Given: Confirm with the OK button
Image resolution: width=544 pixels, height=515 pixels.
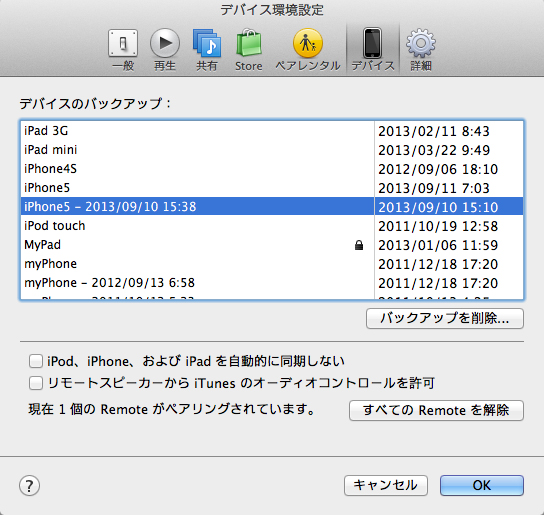Looking at the screenshot, I should 482,485.
